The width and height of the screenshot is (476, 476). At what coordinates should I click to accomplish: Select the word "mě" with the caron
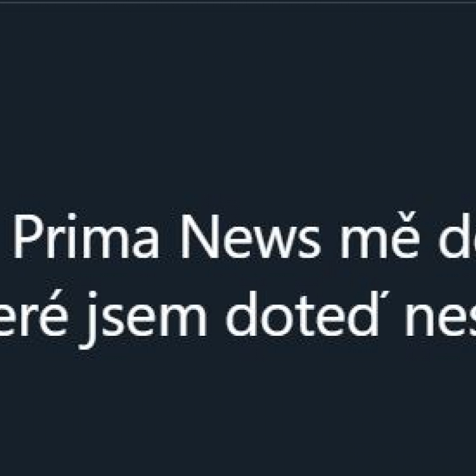click(379, 235)
